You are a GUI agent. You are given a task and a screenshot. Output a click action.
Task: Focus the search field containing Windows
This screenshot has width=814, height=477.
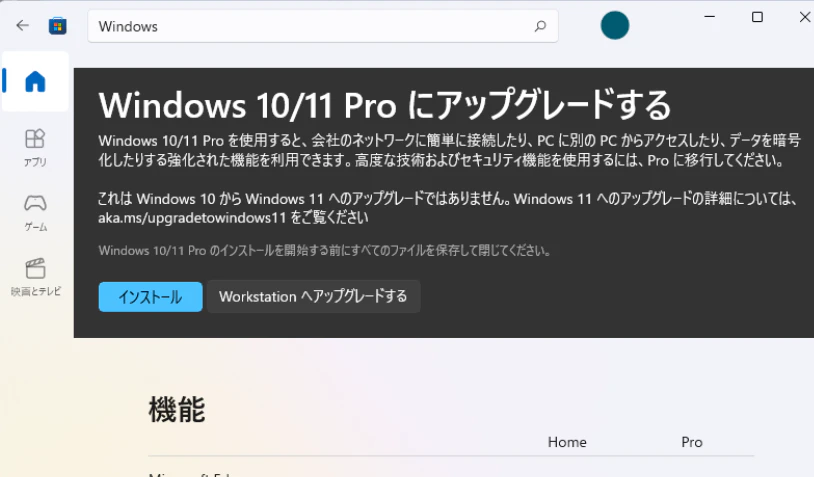[323, 26]
